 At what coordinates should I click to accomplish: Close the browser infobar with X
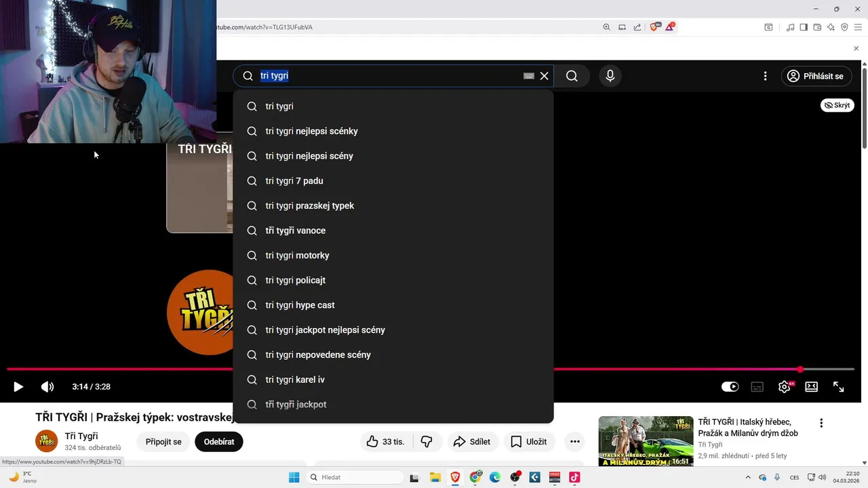pos(856,49)
